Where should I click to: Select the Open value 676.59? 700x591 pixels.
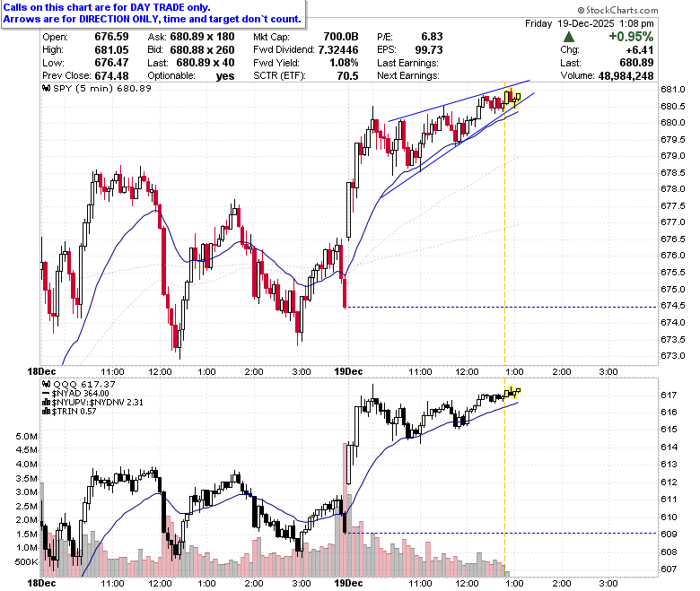[111, 37]
